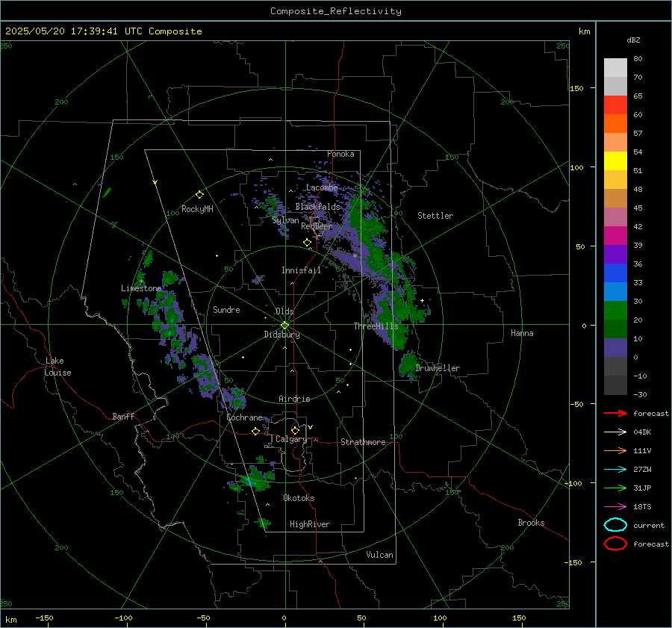Click the red 60–65 dBZ color swatch

[x=615, y=105]
